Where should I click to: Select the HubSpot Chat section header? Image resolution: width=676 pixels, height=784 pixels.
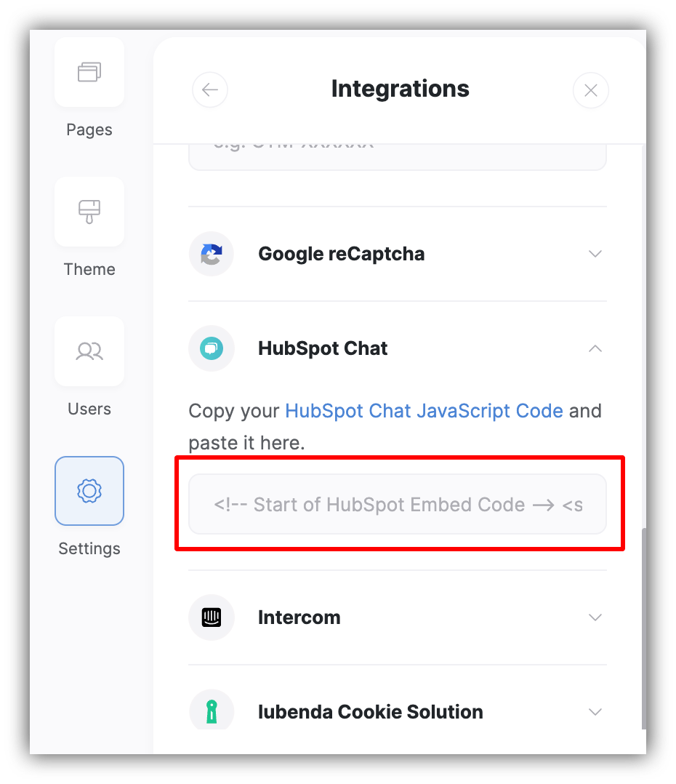coord(322,348)
